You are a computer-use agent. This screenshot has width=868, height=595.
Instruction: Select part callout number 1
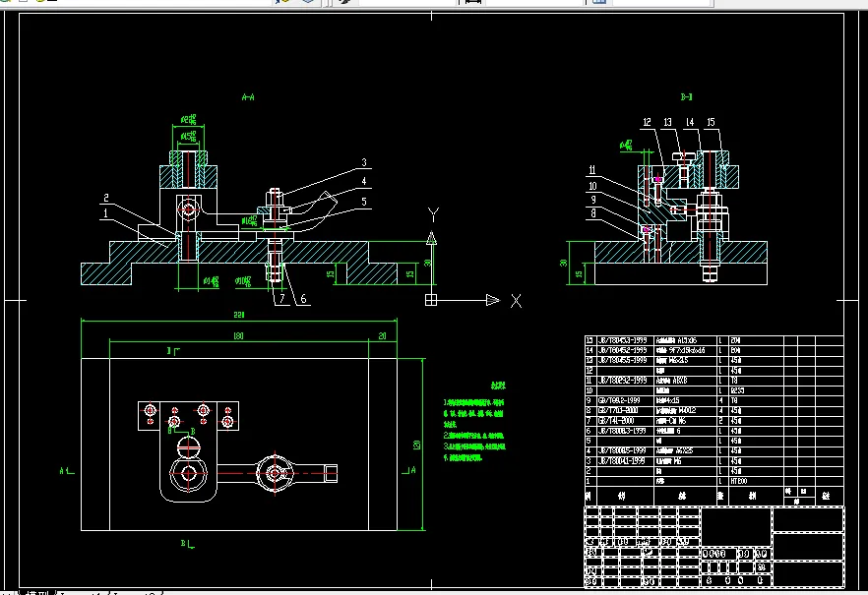pyautogui.click(x=105, y=213)
